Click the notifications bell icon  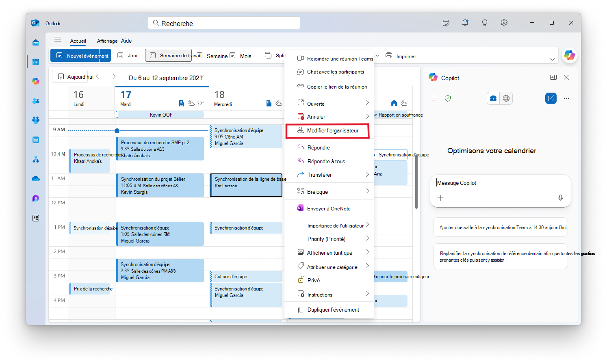tap(465, 23)
